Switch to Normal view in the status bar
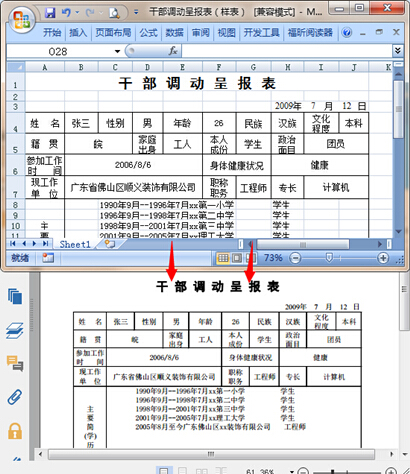The width and height of the screenshot is (410, 474). (x=223, y=258)
